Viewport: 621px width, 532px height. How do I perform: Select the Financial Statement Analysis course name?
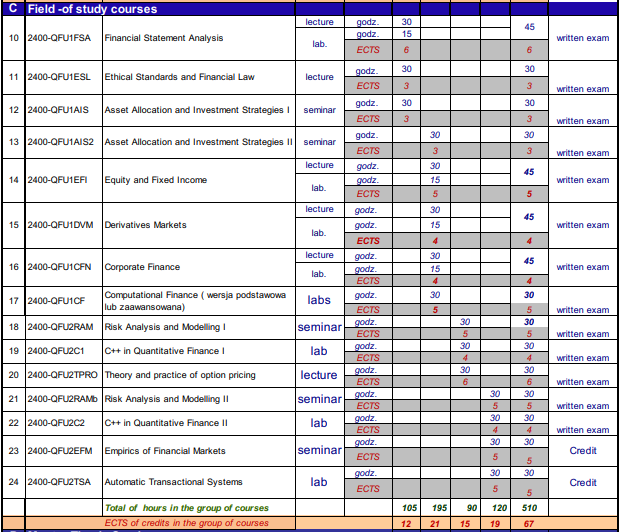(x=164, y=39)
